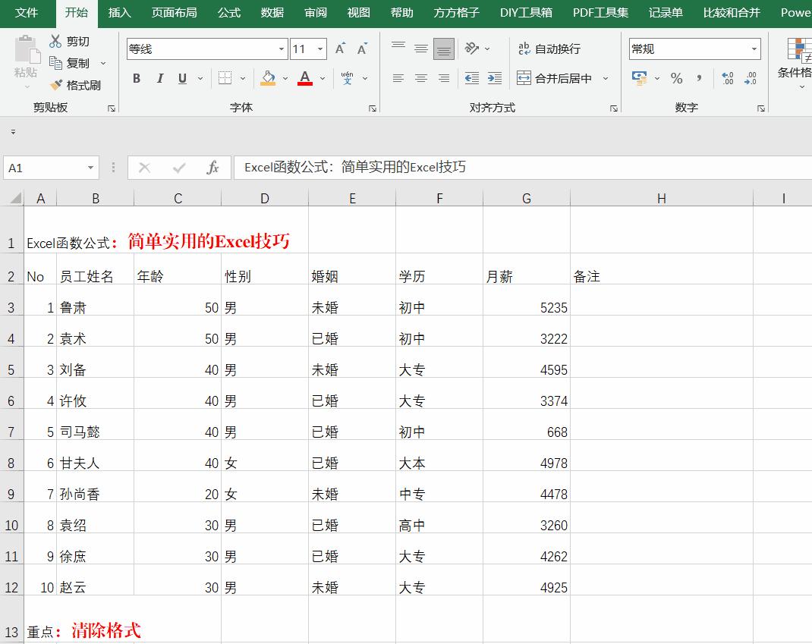Click the Increase Decimal icon
The width and height of the screenshot is (812, 644).
728,76
